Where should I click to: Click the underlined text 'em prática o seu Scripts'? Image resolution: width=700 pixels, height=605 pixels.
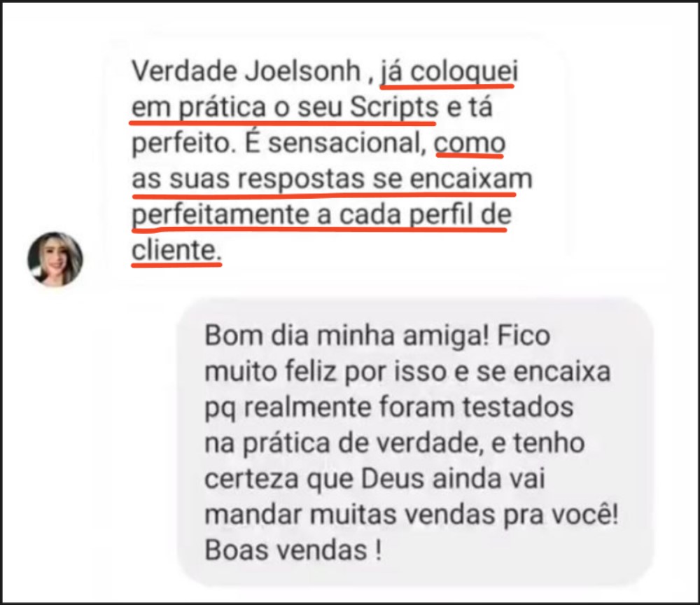pyautogui.click(x=286, y=108)
